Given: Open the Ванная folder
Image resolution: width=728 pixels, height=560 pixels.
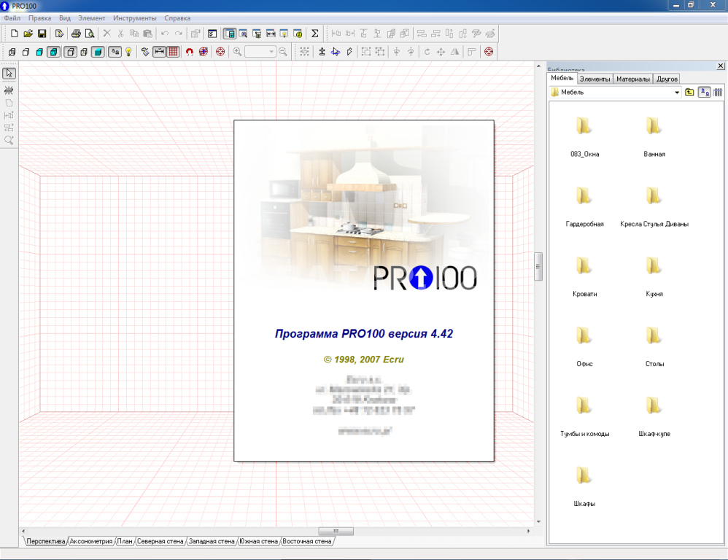Looking at the screenshot, I should point(654,136).
